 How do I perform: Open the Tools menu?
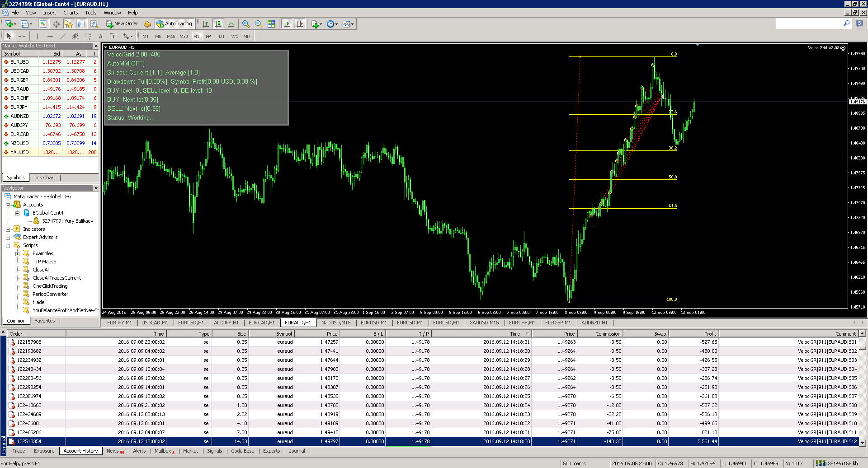tap(91, 13)
